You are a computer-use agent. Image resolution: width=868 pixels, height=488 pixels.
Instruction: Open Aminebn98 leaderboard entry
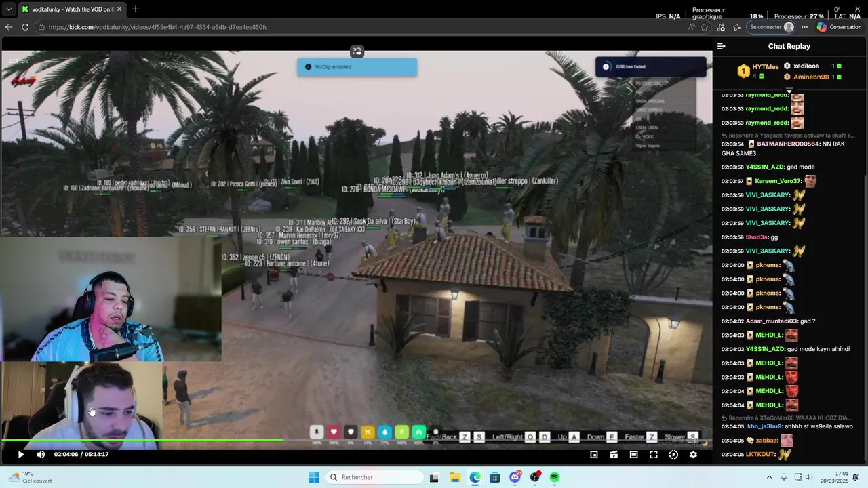point(812,77)
